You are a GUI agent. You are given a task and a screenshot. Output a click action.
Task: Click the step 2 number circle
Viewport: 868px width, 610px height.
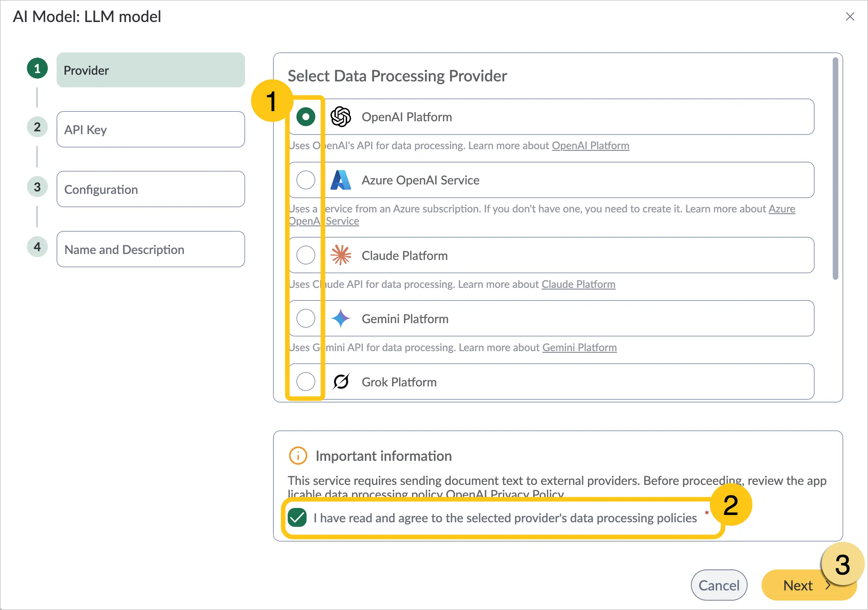point(37,127)
